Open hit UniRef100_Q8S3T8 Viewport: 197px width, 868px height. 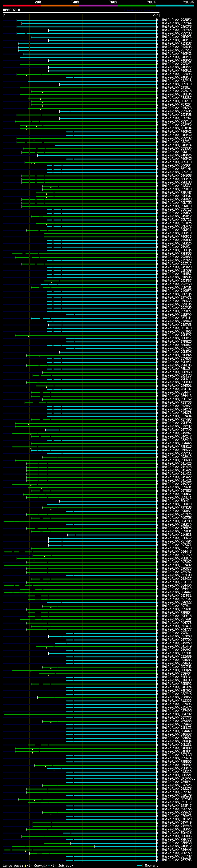tap(177, 162)
